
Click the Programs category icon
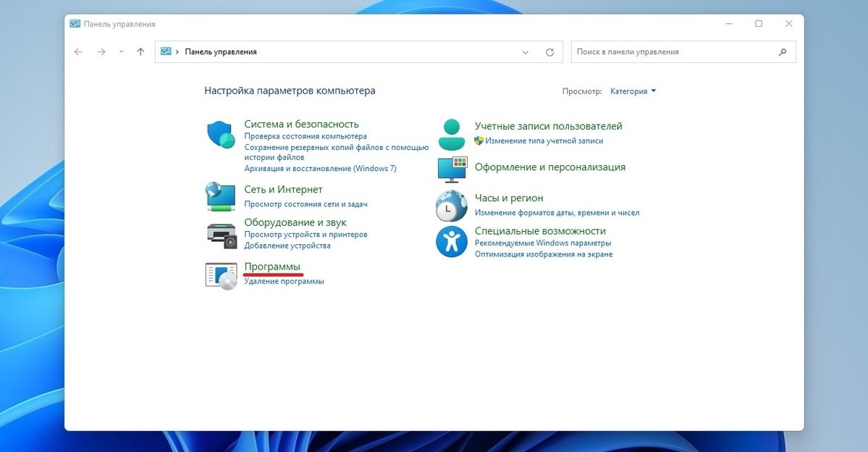click(x=221, y=276)
